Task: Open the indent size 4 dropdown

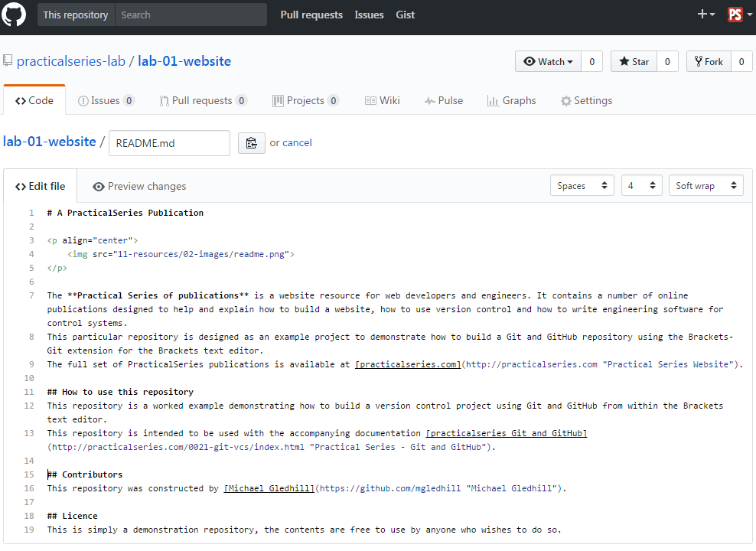Action: point(641,186)
